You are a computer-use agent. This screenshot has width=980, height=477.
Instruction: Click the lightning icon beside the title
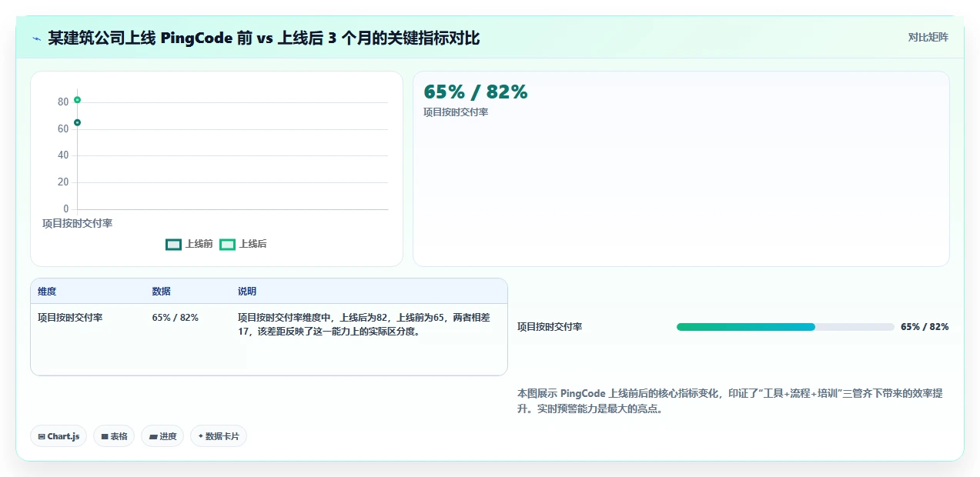(36, 38)
